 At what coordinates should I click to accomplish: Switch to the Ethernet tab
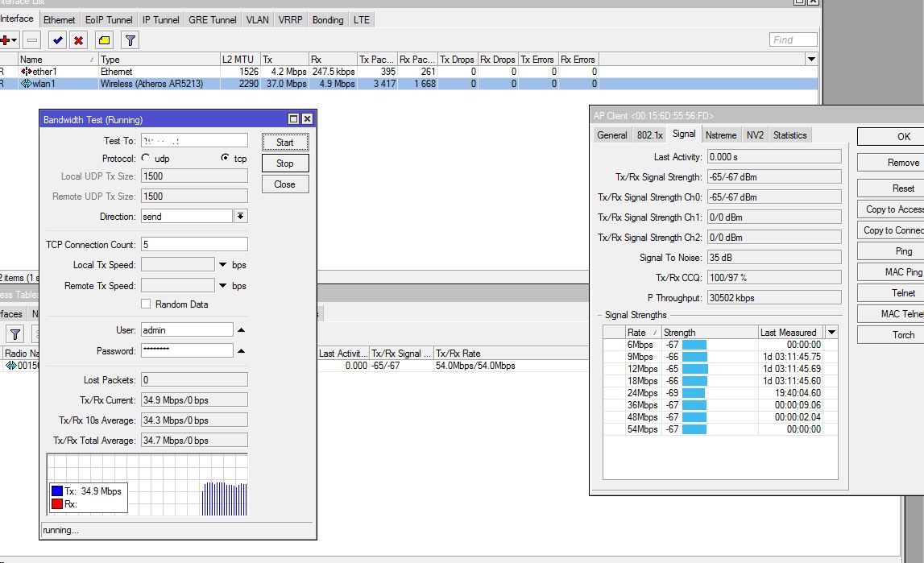pos(60,20)
